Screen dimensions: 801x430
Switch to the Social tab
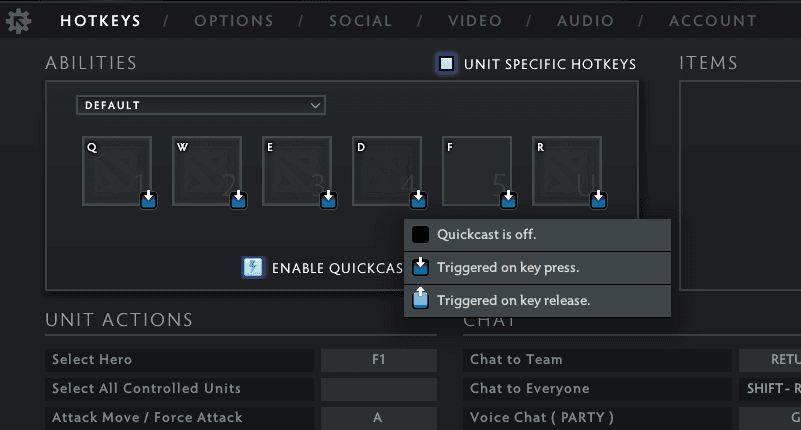click(x=361, y=21)
